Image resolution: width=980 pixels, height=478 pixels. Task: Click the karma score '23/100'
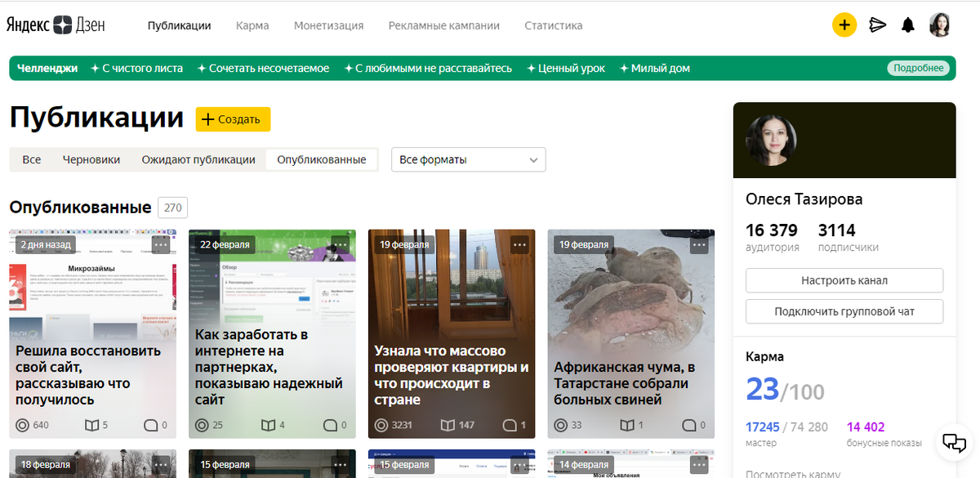[x=785, y=390]
